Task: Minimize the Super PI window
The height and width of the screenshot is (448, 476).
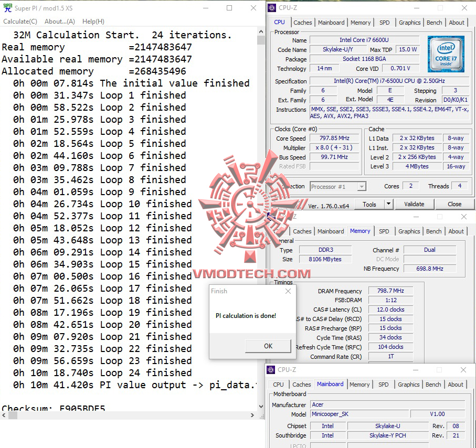Action: 206,8
